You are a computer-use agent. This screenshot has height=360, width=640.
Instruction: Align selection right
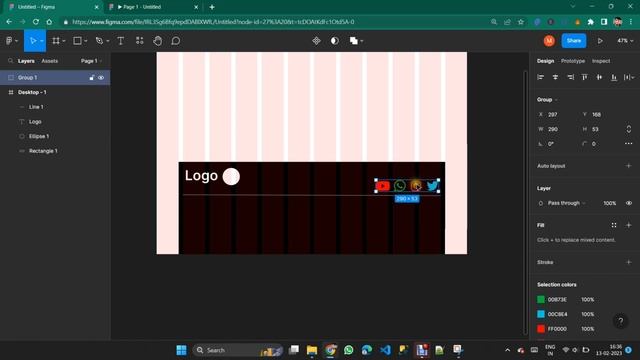tap(570, 77)
